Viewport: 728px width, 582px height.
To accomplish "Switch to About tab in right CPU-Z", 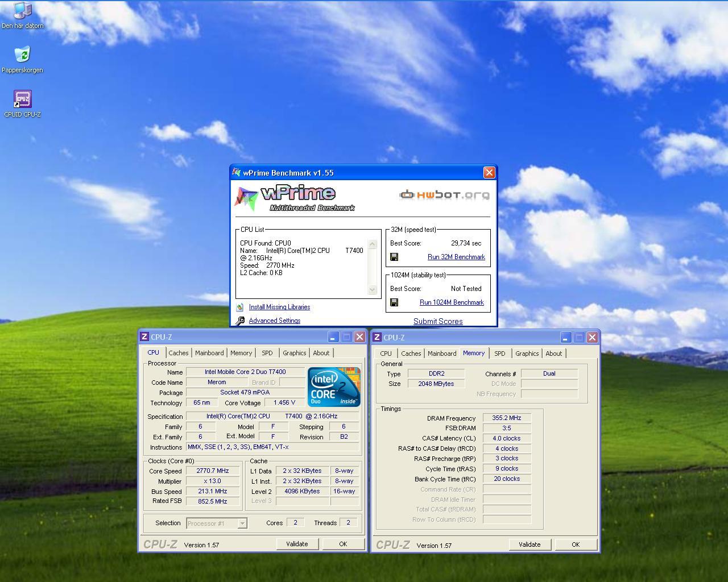I will coord(554,354).
